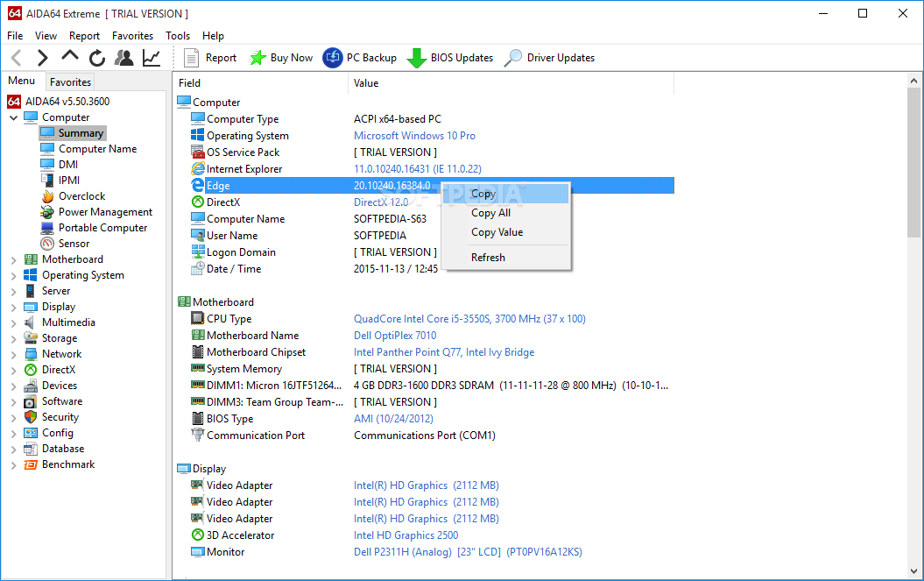This screenshot has height=581, width=924.
Task: Expand the Display tree node
Action: 13,308
